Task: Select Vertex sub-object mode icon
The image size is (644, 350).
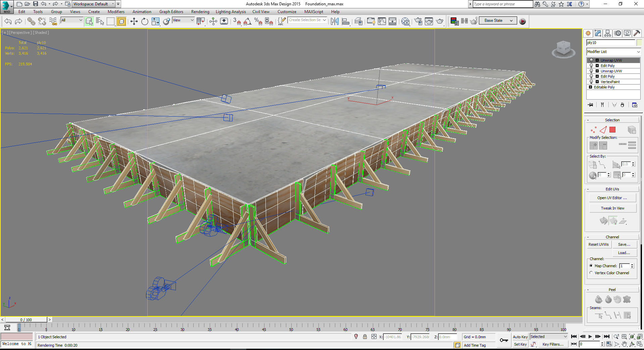Action: click(x=593, y=130)
